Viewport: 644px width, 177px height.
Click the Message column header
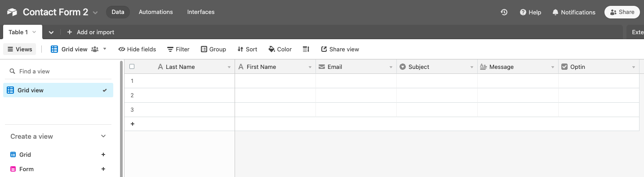coord(518,67)
